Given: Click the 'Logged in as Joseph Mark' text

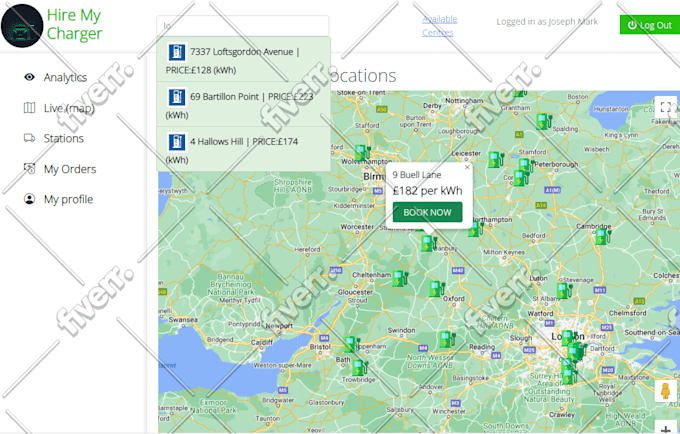Looking at the screenshot, I should [x=547, y=21].
